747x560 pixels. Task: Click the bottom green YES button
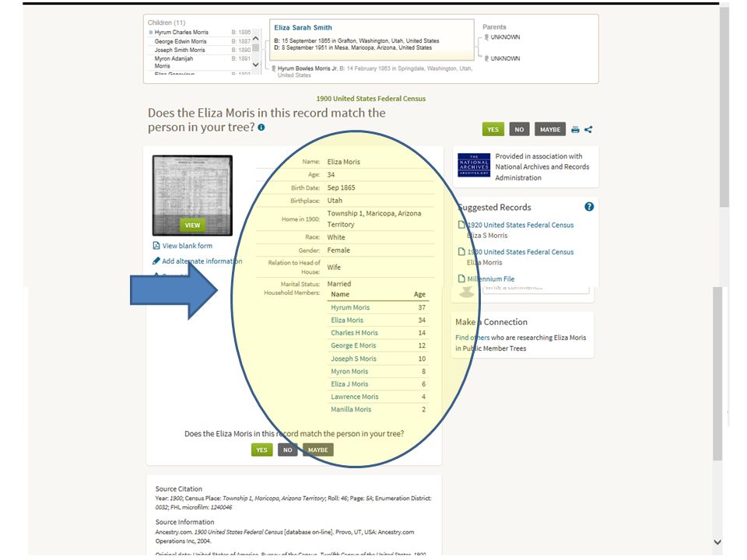click(261, 450)
